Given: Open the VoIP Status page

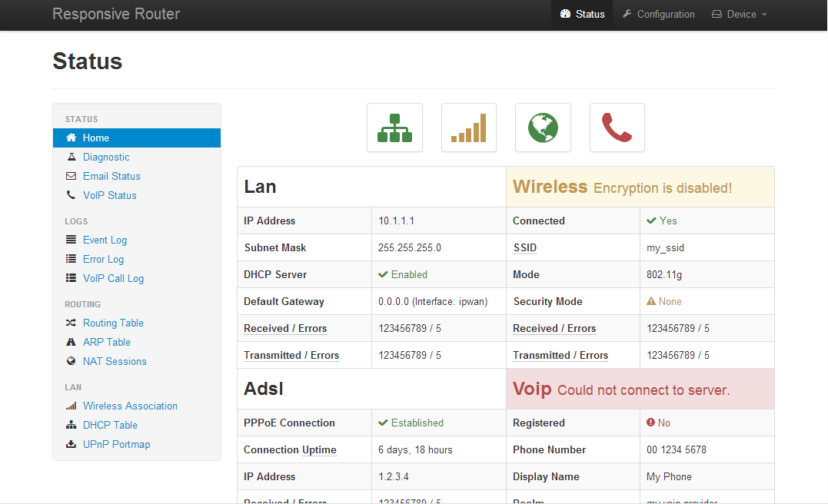Looking at the screenshot, I should [x=109, y=195].
